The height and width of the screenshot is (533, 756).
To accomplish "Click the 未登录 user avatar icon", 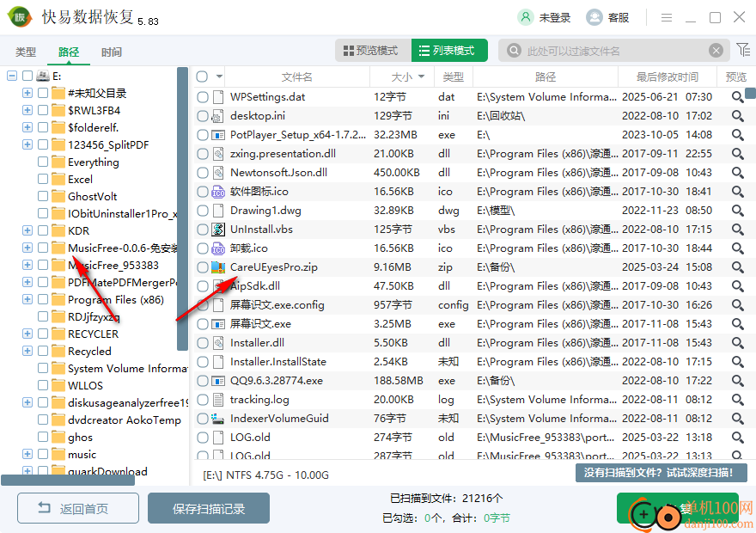I will click(526, 17).
